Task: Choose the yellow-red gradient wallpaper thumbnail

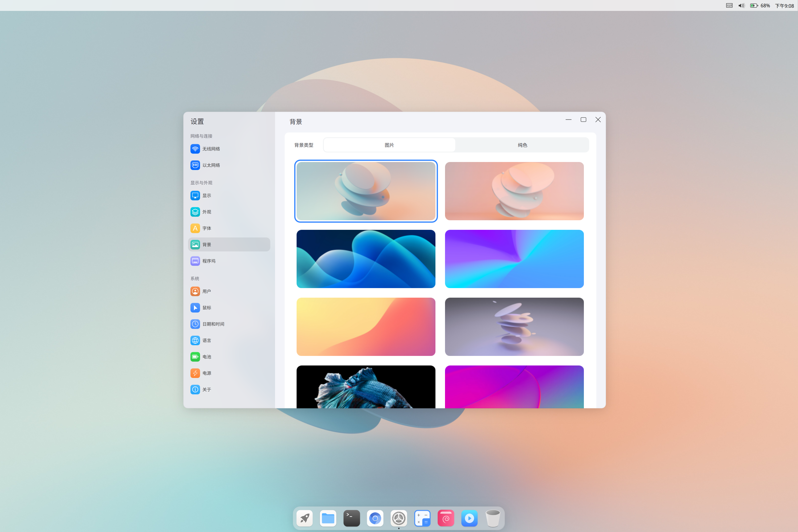Action: (366, 327)
